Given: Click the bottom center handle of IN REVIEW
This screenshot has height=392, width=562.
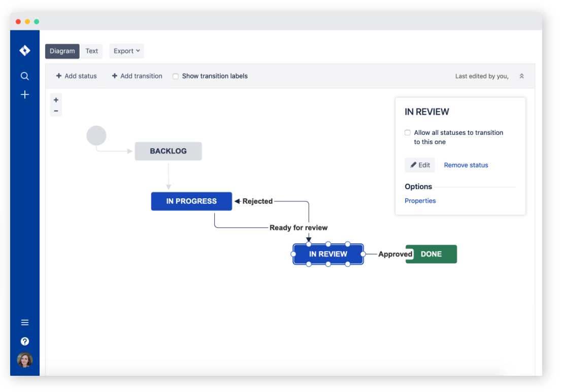Looking at the screenshot, I should [328, 264].
